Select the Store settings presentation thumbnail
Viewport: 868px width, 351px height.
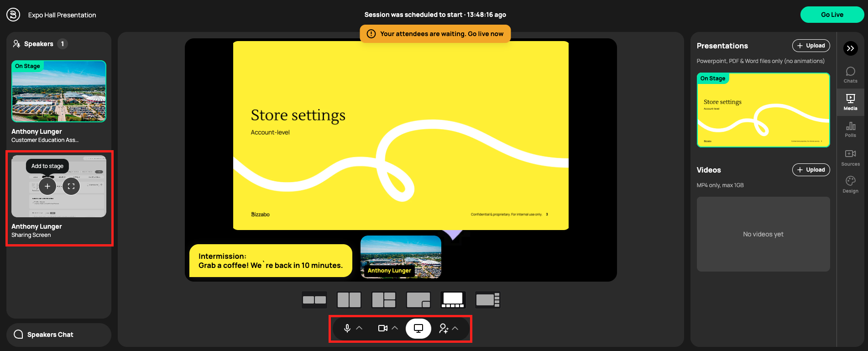(763, 110)
